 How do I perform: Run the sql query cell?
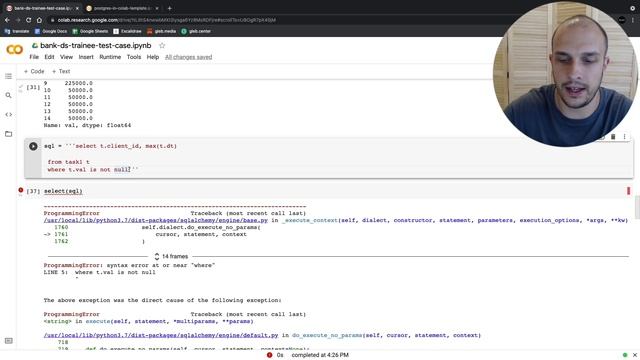pos(33,146)
